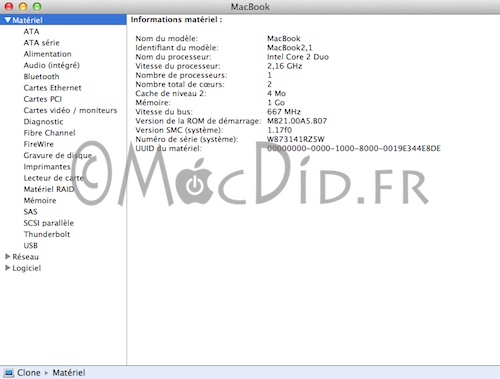This screenshot has width=500, height=379.
Task: Open the Alimentation entry
Action: point(47,54)
